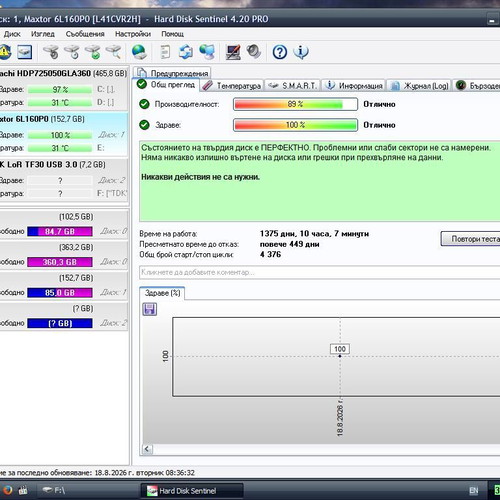Open the tab starting with Бързодей
This screenshot has height=500, width=500.
click(x=477, y=86)
